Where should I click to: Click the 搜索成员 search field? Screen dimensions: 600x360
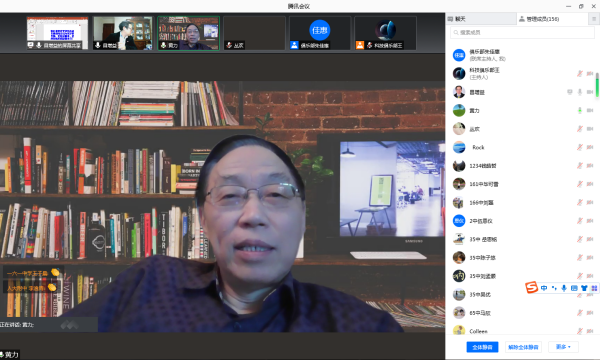(522, 33)
